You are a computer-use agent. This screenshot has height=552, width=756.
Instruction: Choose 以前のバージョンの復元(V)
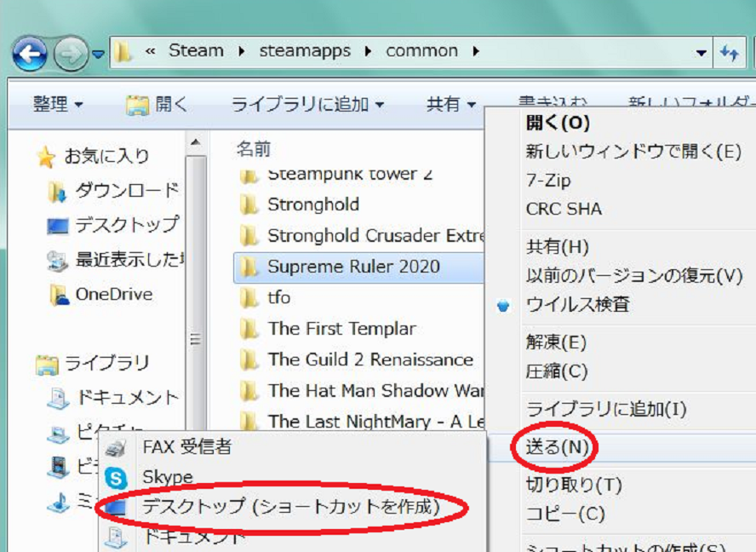pos(634,275)
